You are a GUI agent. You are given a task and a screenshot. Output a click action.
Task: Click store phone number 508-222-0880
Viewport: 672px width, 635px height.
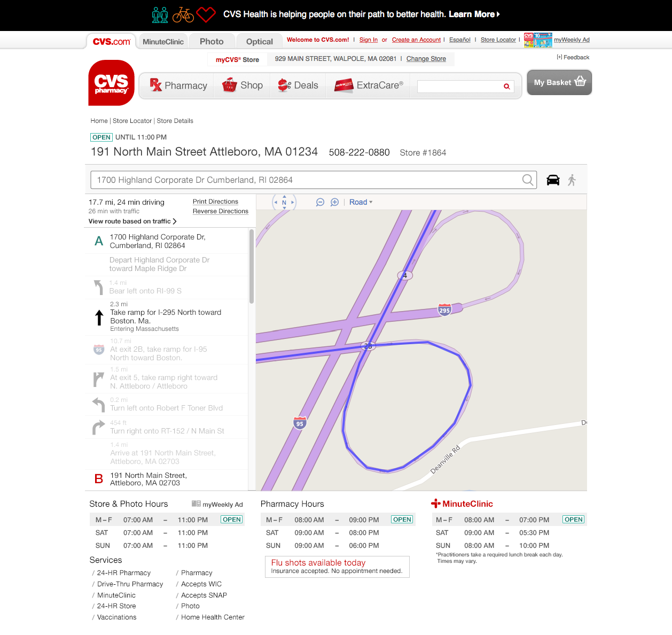click(360, 152)
